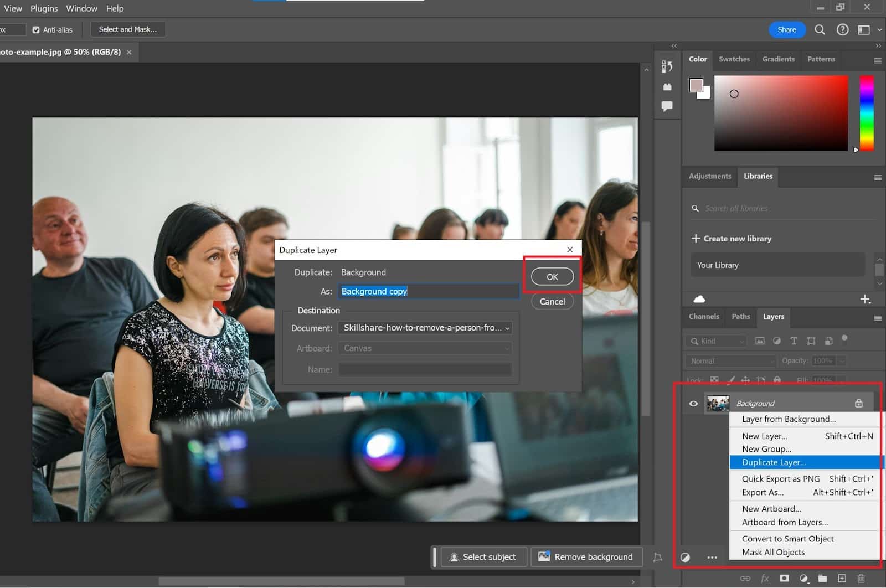Viewport: 886px width, 588px height.
Task: Switch to the Channels tab
Action: click(704, 317)
